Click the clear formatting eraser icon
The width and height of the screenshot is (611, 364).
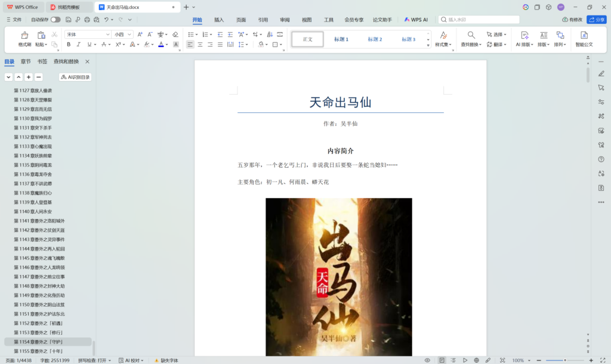(x=175, y=35)
